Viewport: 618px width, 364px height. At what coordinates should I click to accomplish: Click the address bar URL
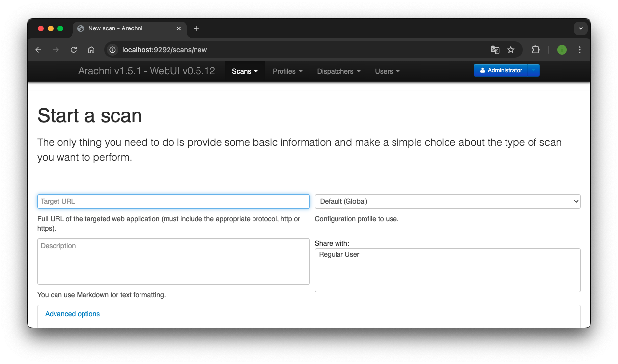(x=165, y=50)
